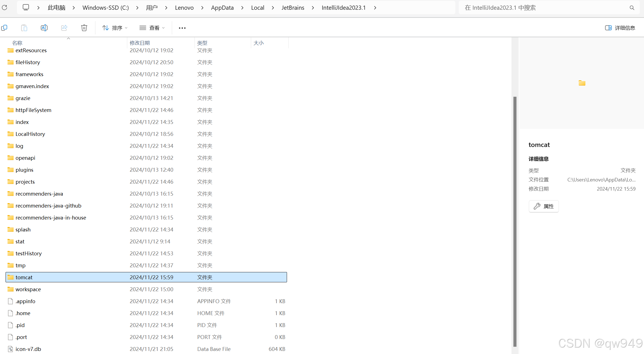Click the delete trash can icon
This screenshot has width=644, height=354.
84,28
